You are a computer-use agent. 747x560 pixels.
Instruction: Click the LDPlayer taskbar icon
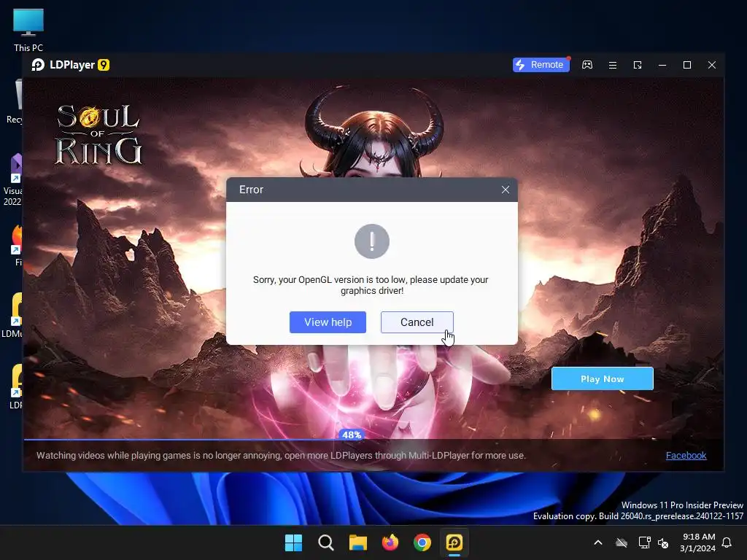tap(454, 542)
